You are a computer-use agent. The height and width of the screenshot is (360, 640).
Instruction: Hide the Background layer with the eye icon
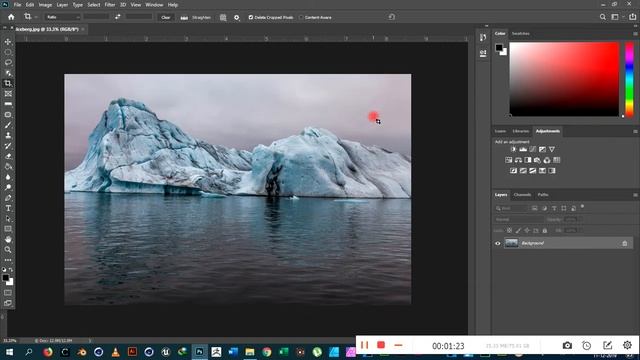coord(498,243)
